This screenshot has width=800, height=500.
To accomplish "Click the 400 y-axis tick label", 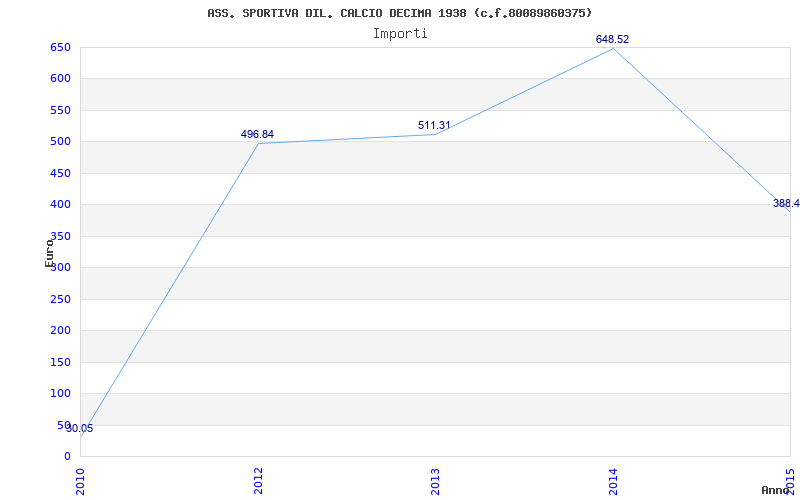I will click(x=60, y=205).
